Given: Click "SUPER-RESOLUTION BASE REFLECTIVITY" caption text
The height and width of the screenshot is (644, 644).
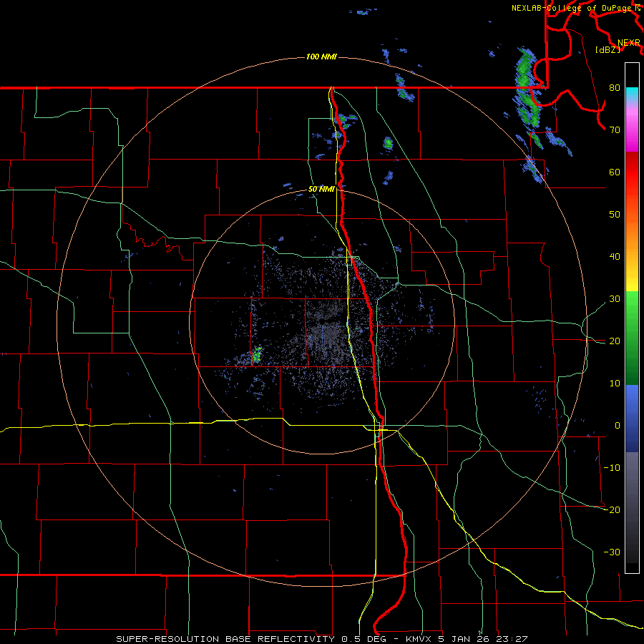Looking at the screenshot, I should click(x=225, y=639).
